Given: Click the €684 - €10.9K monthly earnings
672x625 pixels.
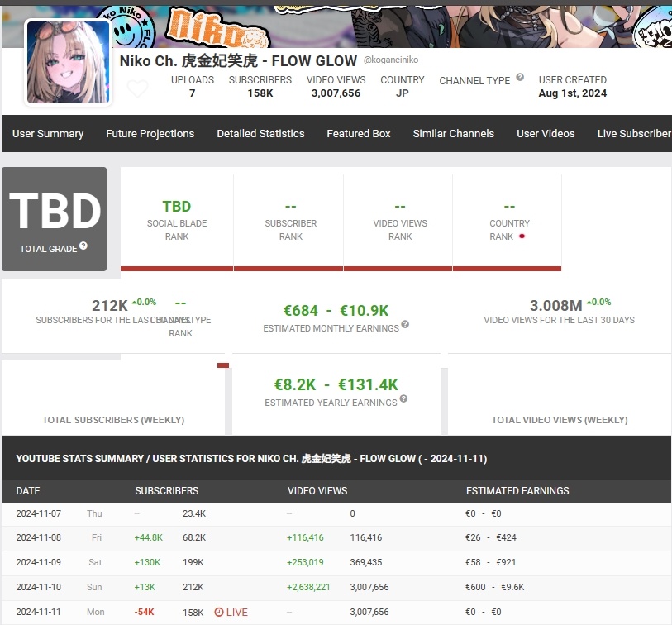Looking at the screenshot, I should coord(336,310).
